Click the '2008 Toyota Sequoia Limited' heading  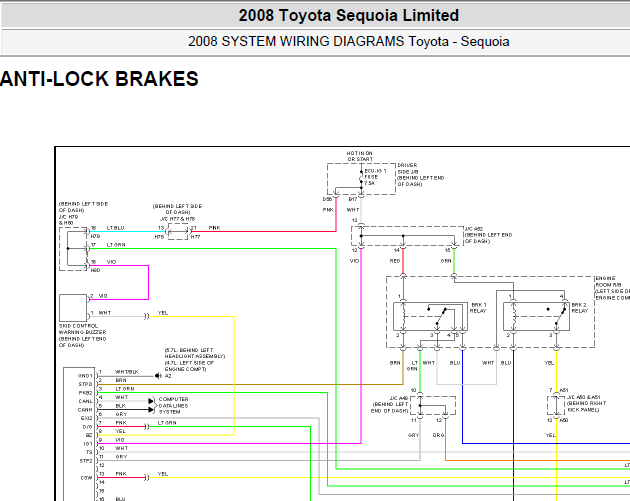point(348,15)
